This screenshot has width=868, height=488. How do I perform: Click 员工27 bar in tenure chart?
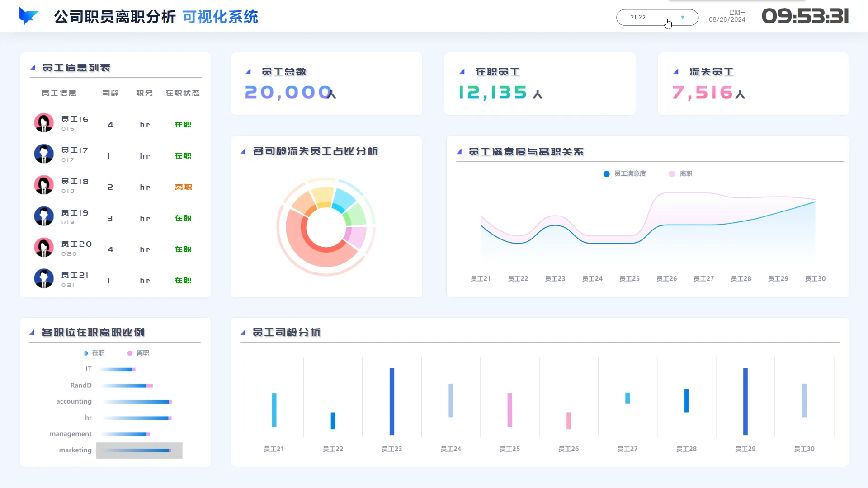(x=627, y=398)
